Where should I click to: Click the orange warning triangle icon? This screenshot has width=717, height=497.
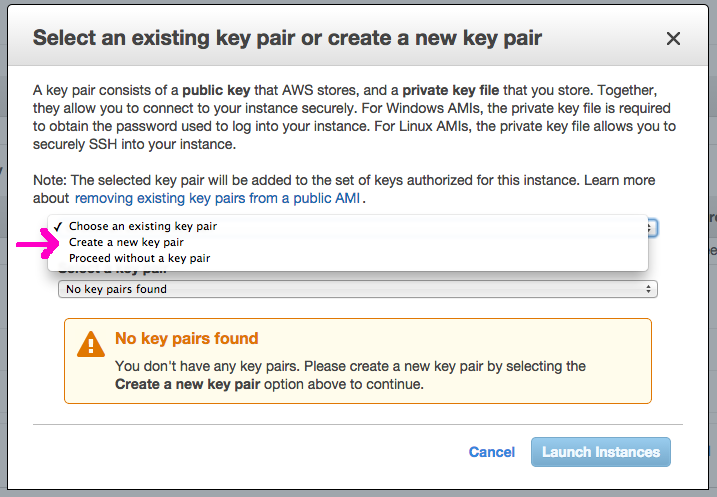[91, 345]
